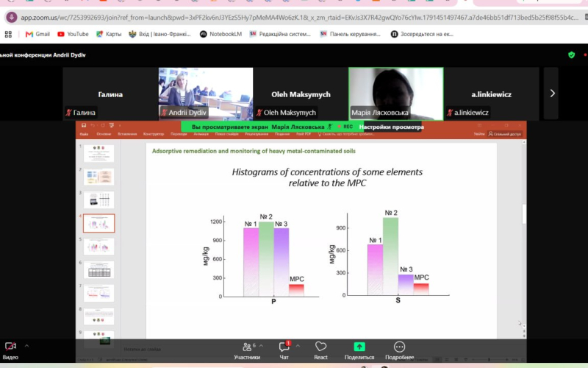
Task: Open the YouTube bookmark
Action: (x=73, y=34)
